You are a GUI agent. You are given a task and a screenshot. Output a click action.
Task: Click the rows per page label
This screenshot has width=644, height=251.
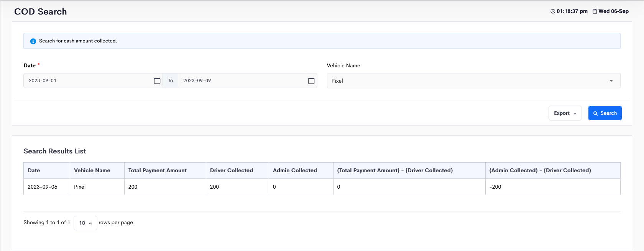(116, 223)
